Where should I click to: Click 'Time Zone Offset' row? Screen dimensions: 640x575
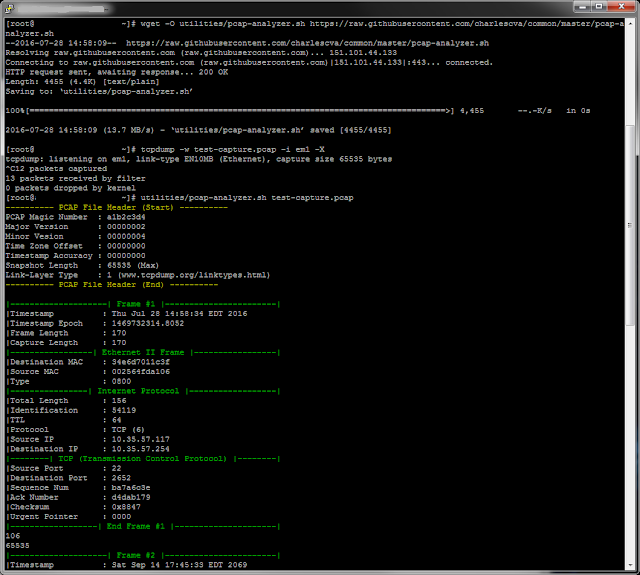pyautogui.click(x=76, y=246)
